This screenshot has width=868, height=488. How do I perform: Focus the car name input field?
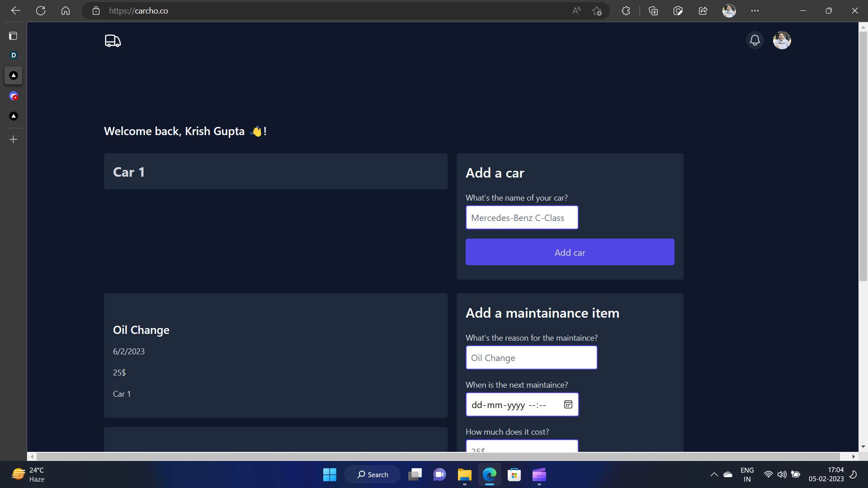(x=522, y=218)
